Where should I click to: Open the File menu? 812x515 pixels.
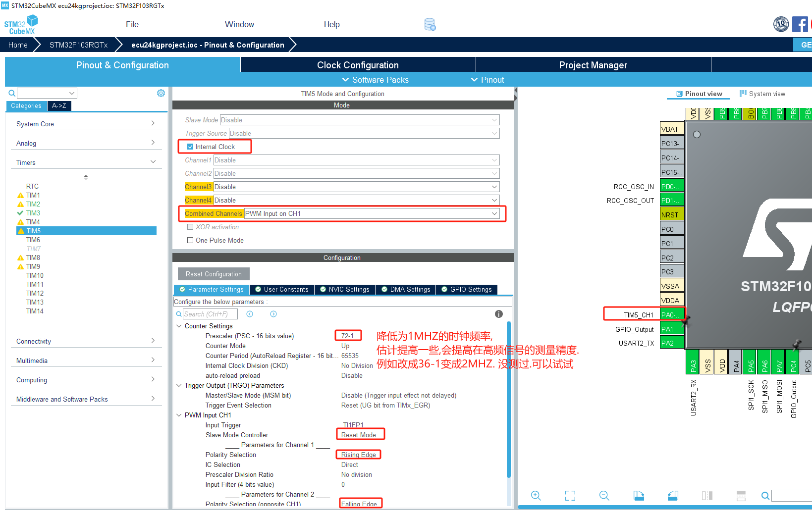pos(132,24)
